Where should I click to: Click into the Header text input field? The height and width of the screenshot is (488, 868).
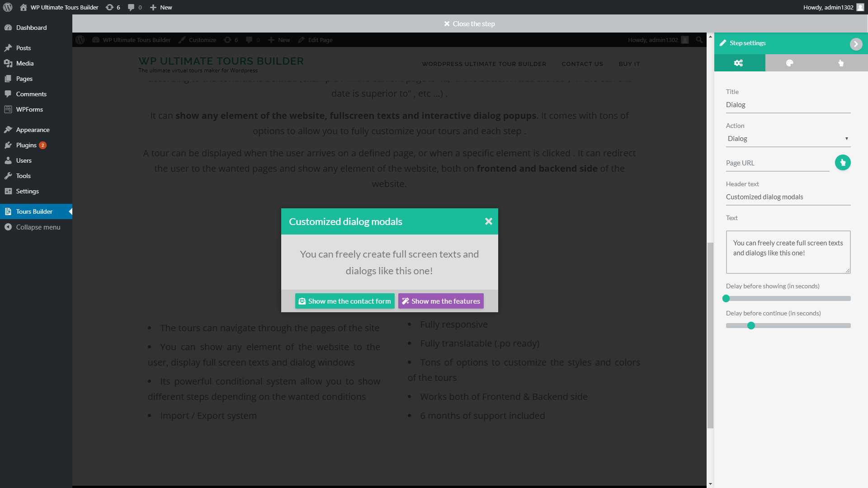point(788,197)
